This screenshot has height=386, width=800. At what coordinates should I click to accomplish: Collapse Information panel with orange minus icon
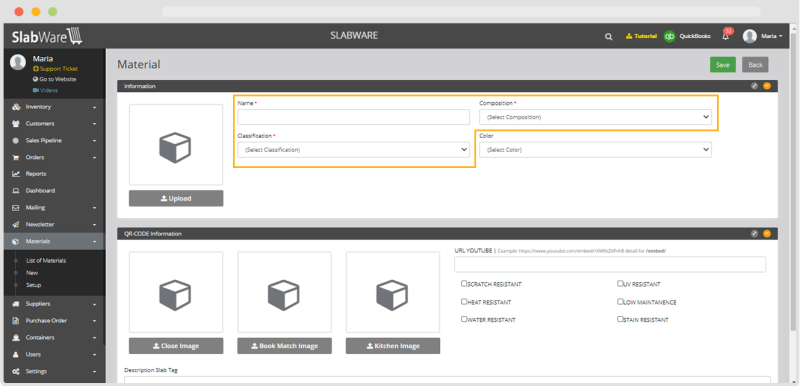(767, 86)
